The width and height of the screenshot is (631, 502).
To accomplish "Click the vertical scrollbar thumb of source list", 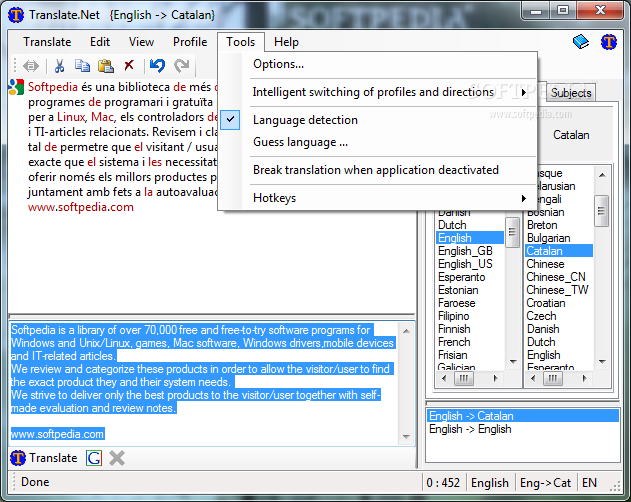I will click(x=512, y=232).
